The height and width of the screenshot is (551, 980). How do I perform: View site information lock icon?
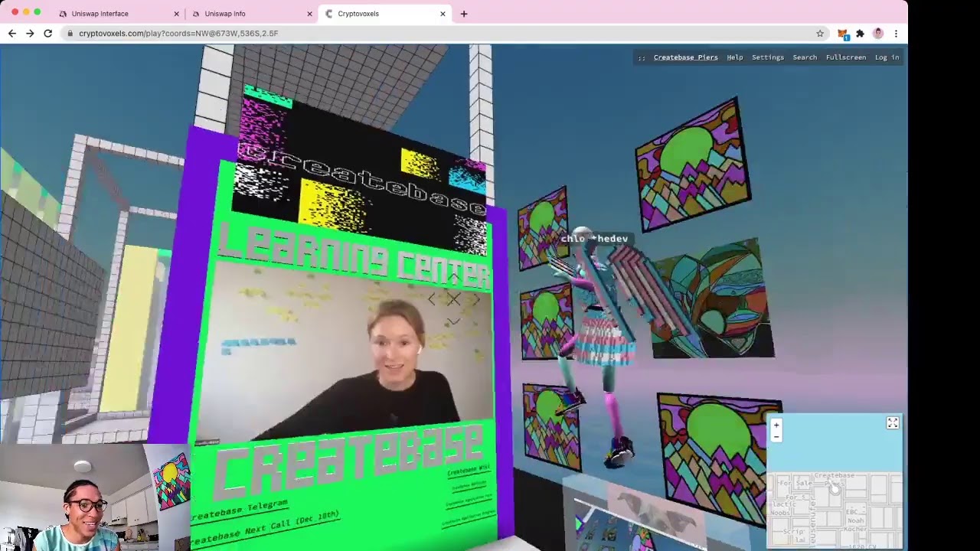click(x=70, y=34)
